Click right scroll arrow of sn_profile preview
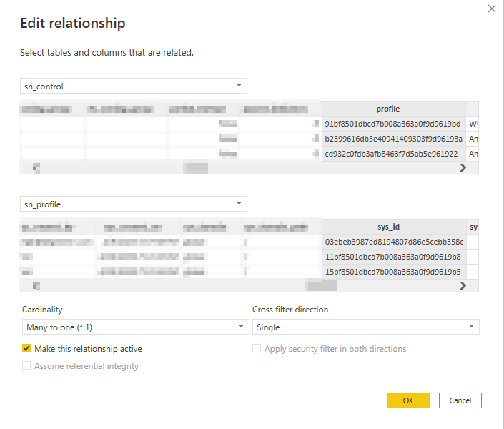 (463, 286)
